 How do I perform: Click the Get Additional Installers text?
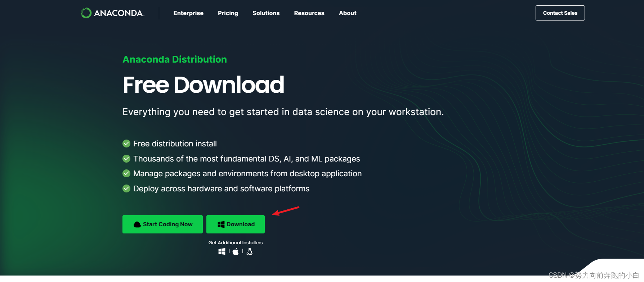pyautogui.click(x=236, y=243)
